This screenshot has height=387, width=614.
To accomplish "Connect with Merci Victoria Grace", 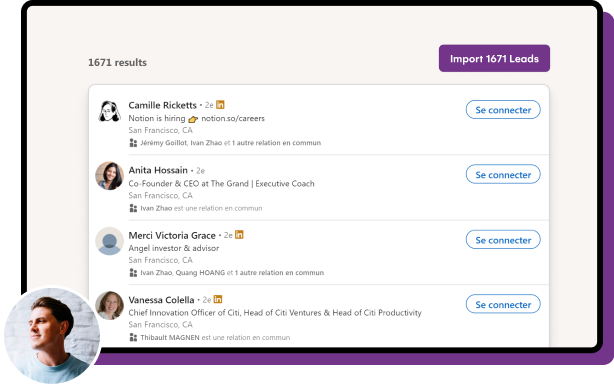I will click(x=503, y=240).
